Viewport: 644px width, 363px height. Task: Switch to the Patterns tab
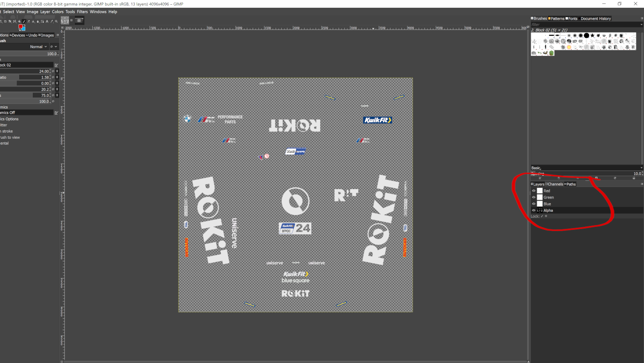pyautogui.click(x=556, y=18)
